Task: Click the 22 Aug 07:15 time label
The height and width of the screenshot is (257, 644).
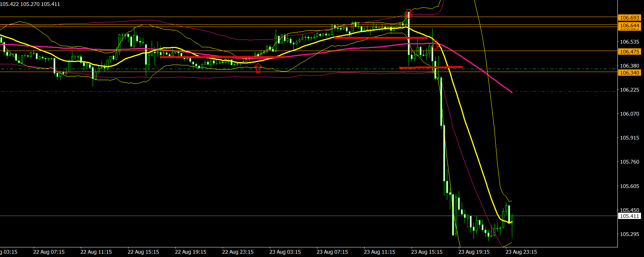Action: point(49,252)
